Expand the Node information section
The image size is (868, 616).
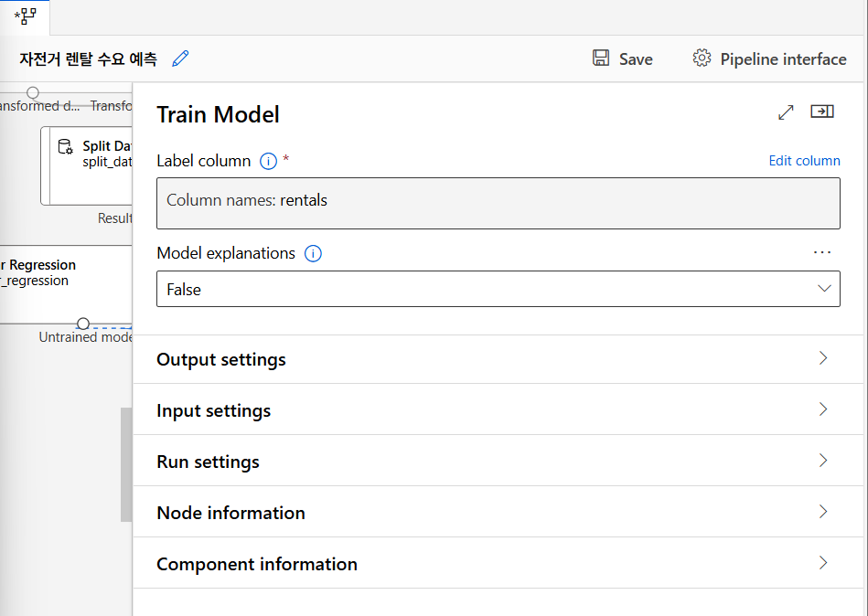pos(498,513)
